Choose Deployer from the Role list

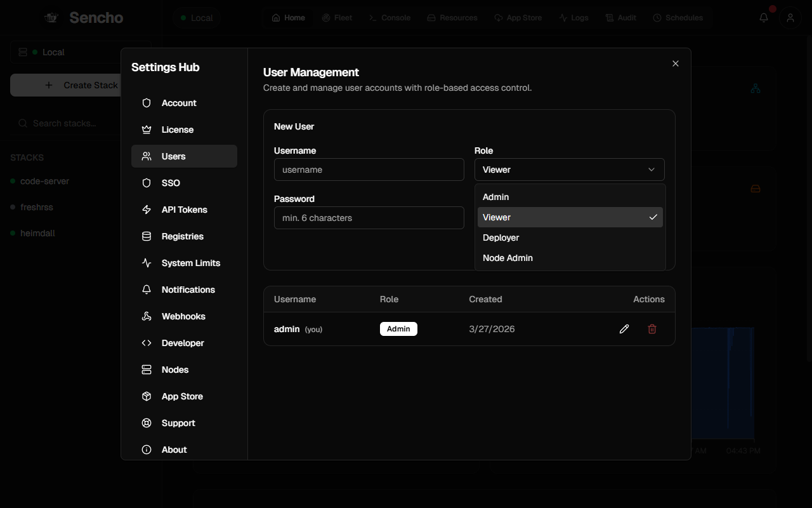pos(570,237)
